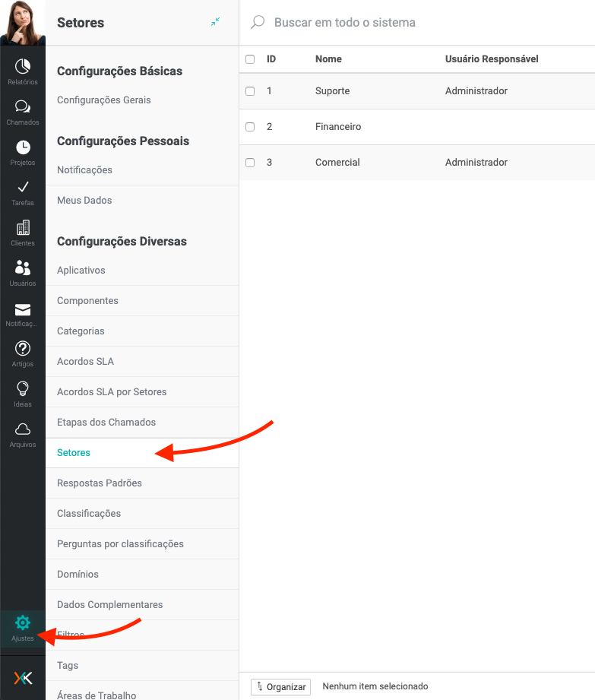Open Ideias lightbulb icon
595x700 pixels.
coord(23,388)
